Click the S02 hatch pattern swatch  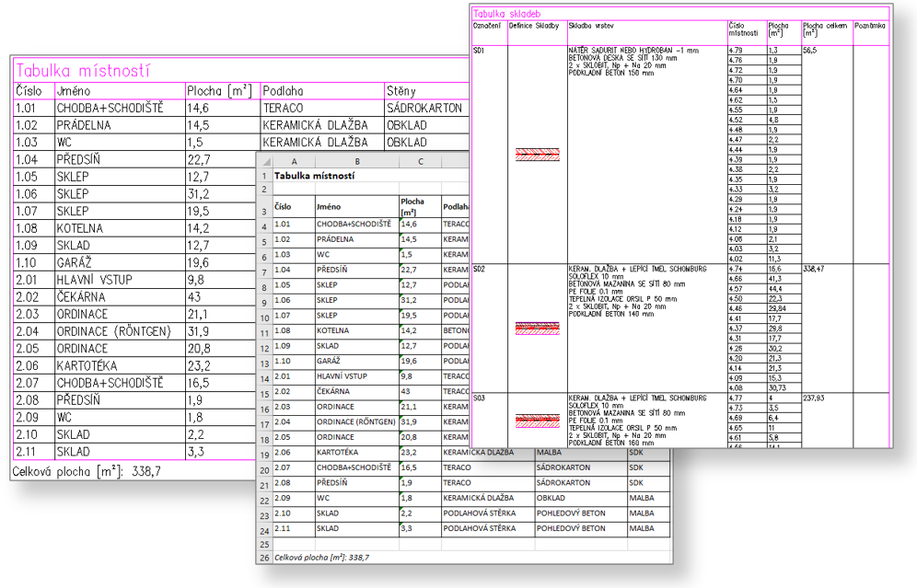pos(536,327)
